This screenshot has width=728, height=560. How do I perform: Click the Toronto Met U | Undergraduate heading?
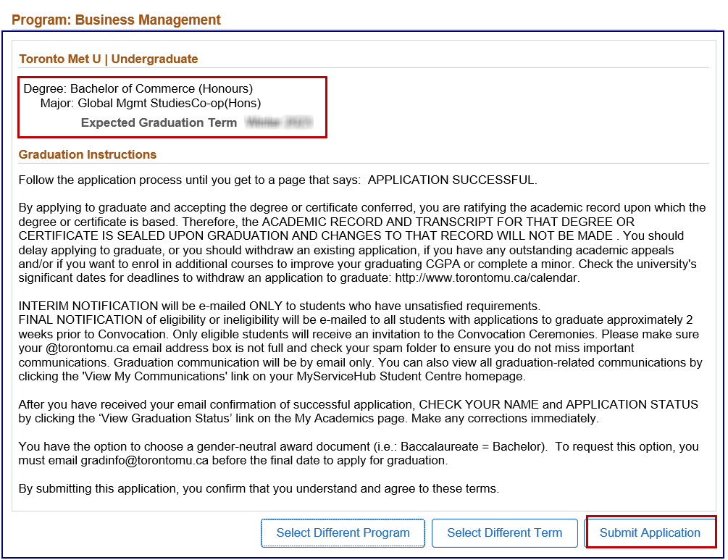pyautogui.click(x=108, y=59)
